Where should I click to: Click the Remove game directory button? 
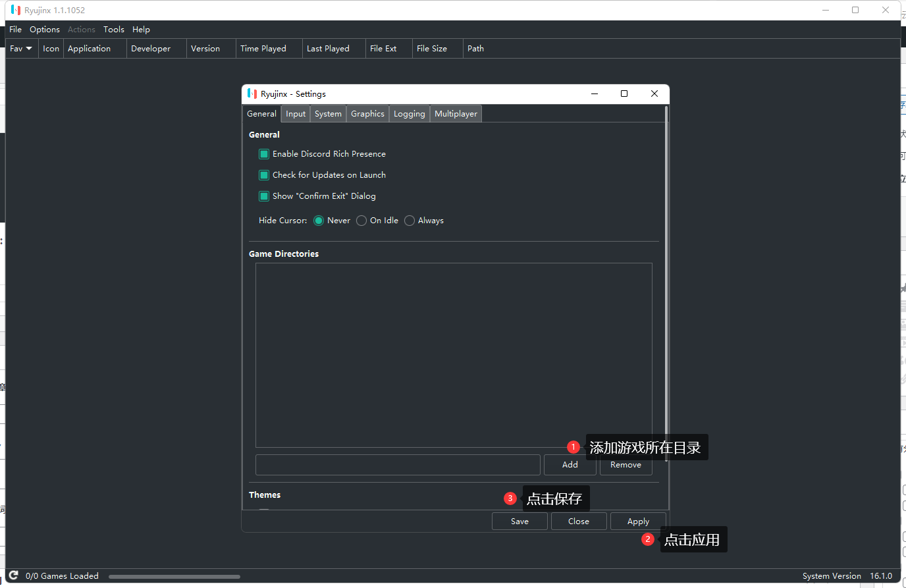626,465
